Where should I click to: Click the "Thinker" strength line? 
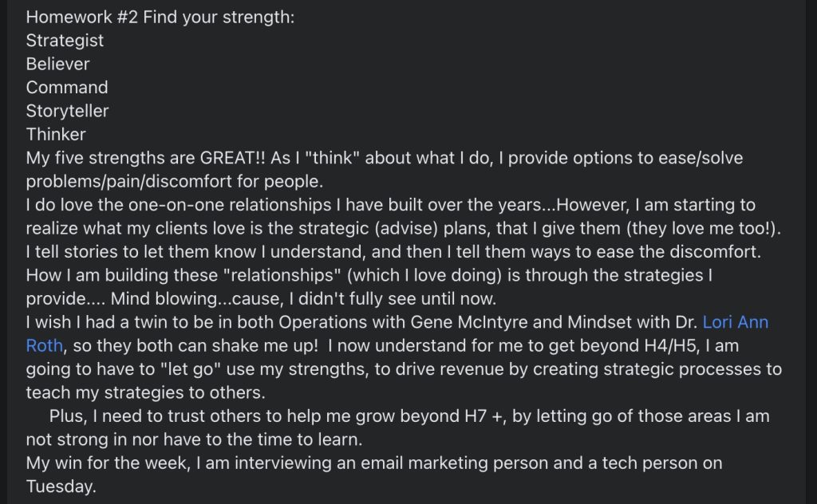(56, 134)
